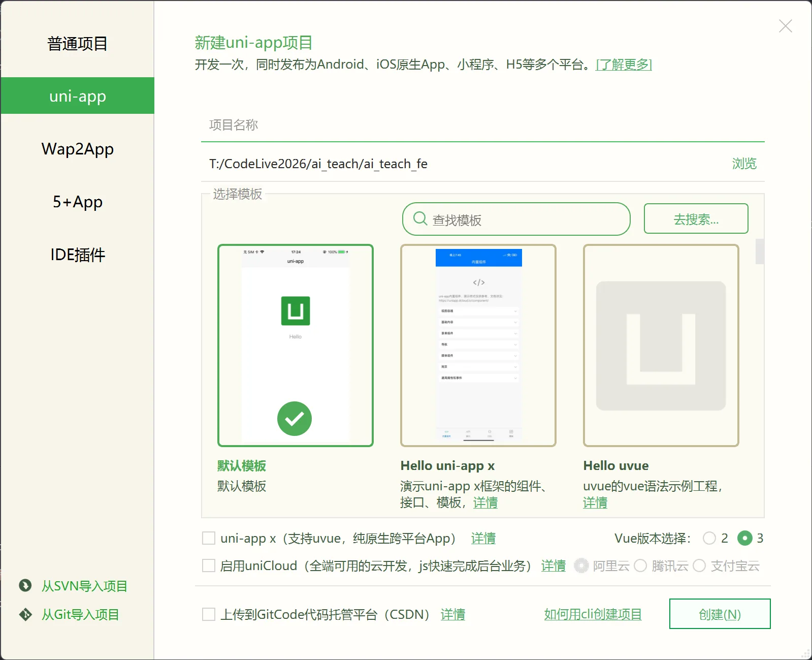The image size is (812, 660).
Task: Choose 支付宝云 cloud provider radio
Action: click(x=699, y=565)
